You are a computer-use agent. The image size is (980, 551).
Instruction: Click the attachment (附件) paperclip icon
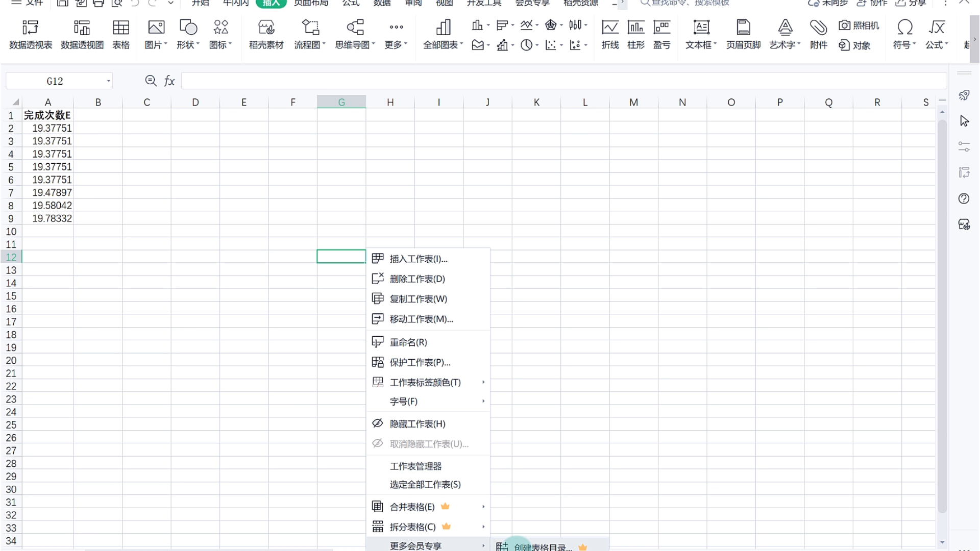(x=818, y=28)
